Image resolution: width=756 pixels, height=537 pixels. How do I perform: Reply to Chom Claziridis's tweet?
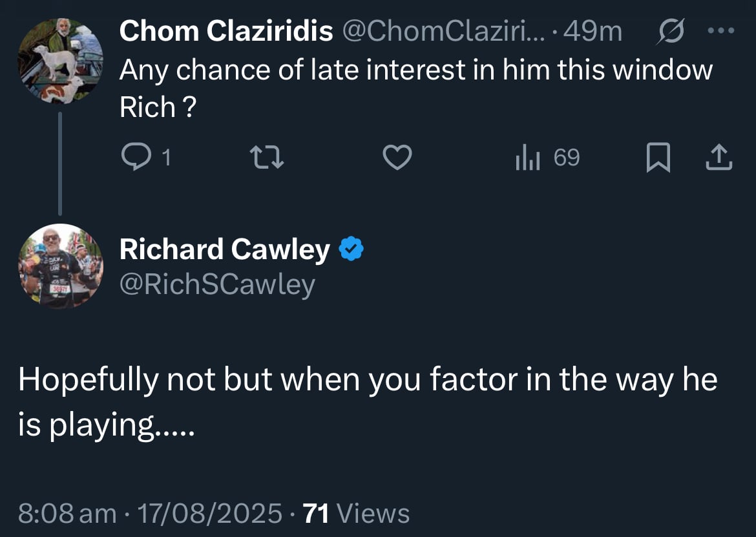pos(145,157)
